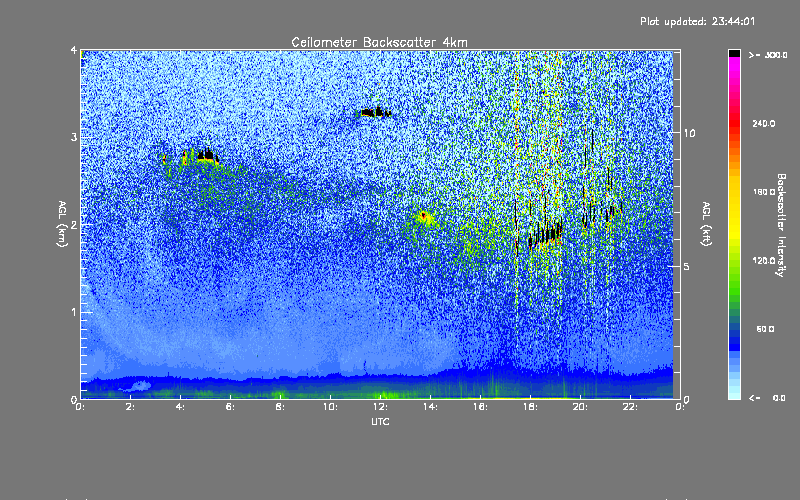800x500 pixels.
Task: Click the "4:" UTC tick label
Action: click(180, 407)
